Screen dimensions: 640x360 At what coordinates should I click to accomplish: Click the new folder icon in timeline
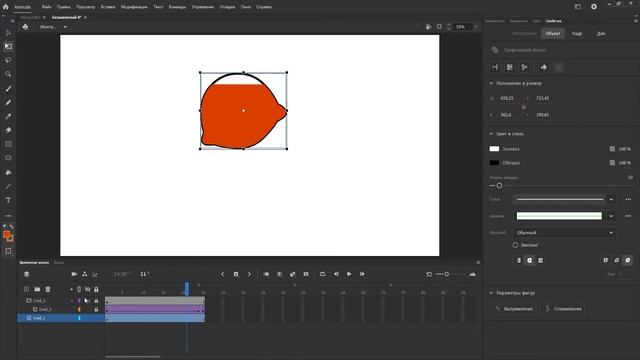[37, 289]
